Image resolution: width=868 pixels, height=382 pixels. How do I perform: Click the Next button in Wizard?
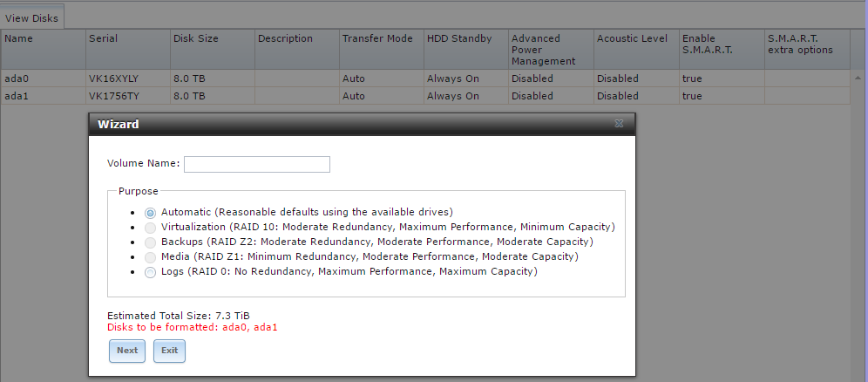pos(126,351)
